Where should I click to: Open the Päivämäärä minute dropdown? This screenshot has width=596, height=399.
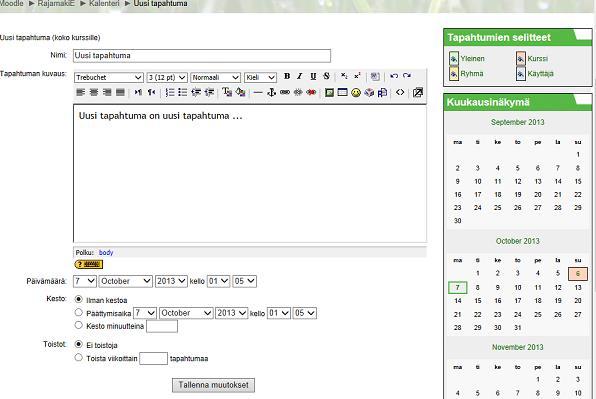(x=244, y=281)
